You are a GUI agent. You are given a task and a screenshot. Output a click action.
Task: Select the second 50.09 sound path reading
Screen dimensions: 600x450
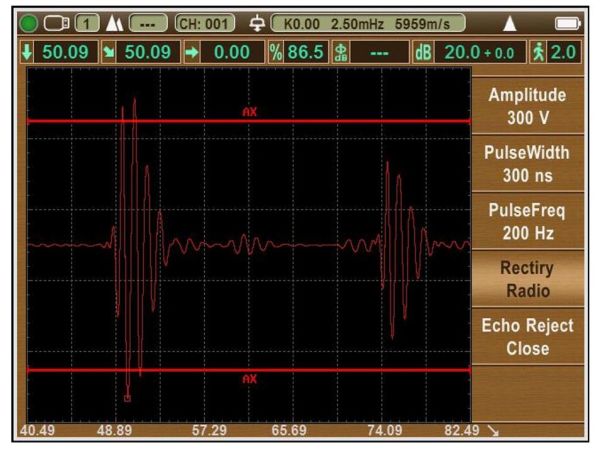[148, 52]
